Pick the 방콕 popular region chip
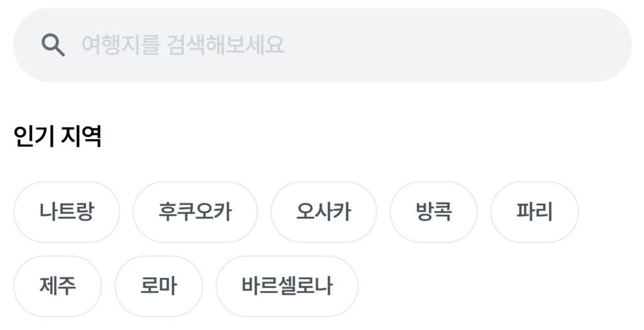The image size is (644, 330). point(434,212)
